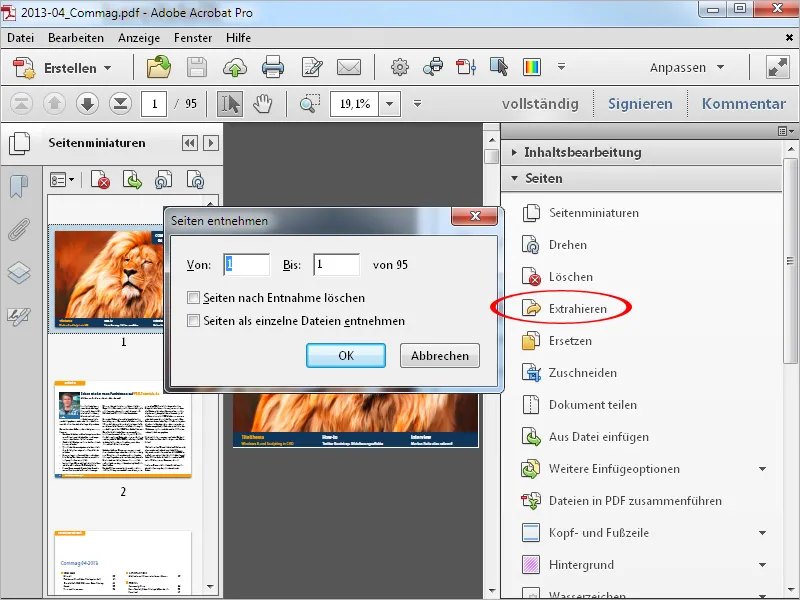800x600 pixels.
Task: Close the Seiten entnehmen dialog
Action: click(x=475, y=216)
